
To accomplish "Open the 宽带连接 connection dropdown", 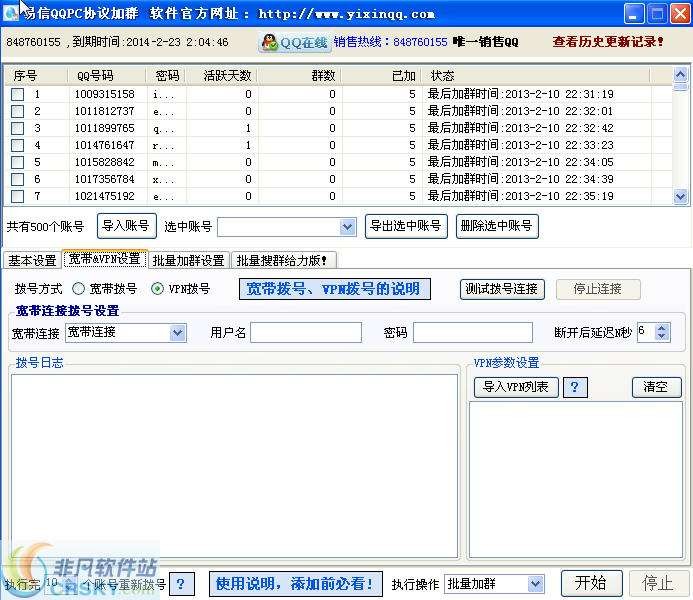I will [178, 333].
